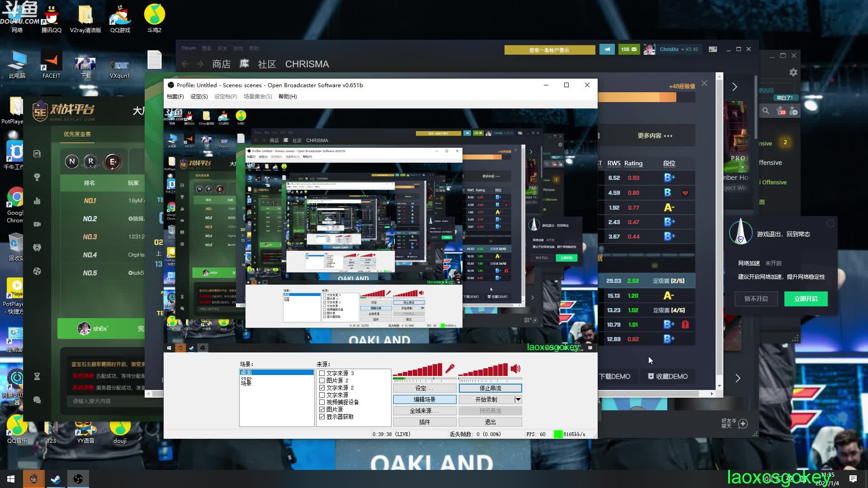Expand the next arrow beside match panel
This screenshot has width=868, height=488.
[x=735, y=87]
